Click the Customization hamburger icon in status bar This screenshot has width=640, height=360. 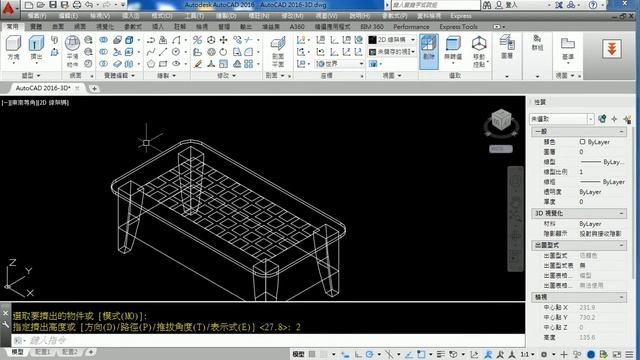(630, 354)
